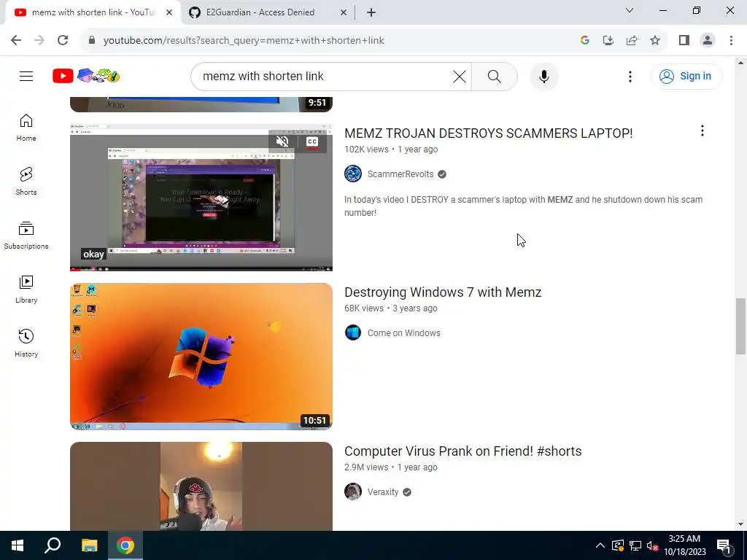
Task: Open the Come on Windows channel link
Action: tap(403, 332)
